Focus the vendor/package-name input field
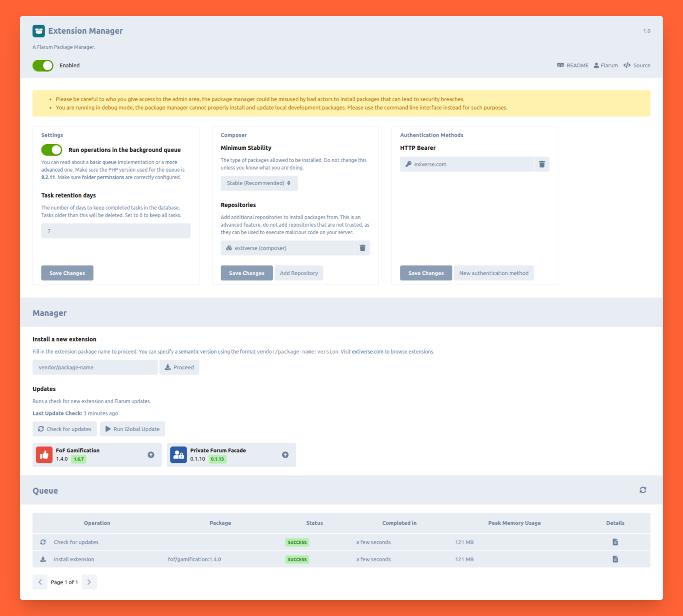Screen dimensions: 683x616 pos(95,367)
